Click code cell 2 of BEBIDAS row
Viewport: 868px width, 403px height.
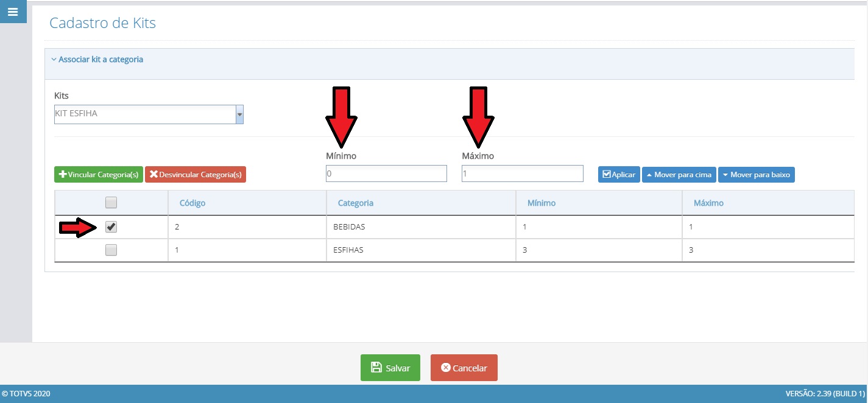click(247, 226)
